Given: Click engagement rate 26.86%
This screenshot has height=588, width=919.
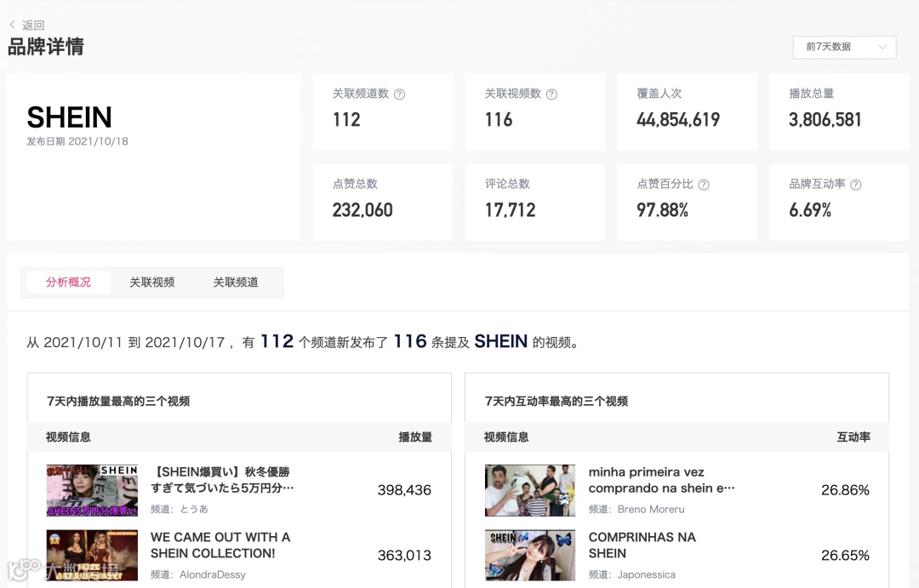Looking at the screenshot, I should [x=845, y=490].
